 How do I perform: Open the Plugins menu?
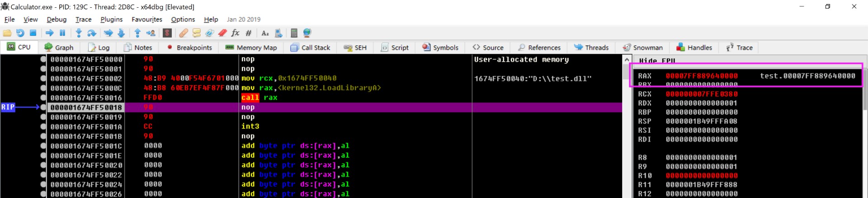coord(112,19)
